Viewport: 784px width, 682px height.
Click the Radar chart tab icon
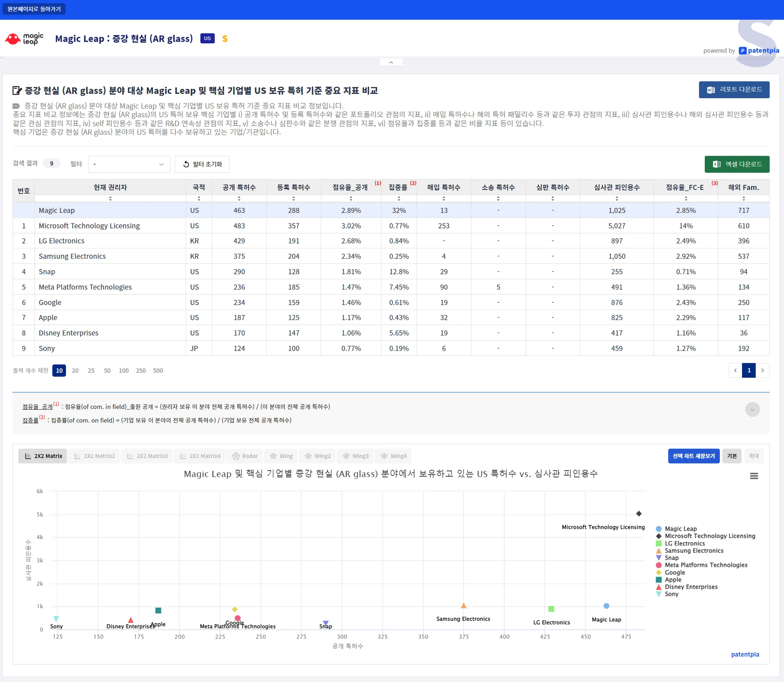pyautogui.click(x=236, y=456)
